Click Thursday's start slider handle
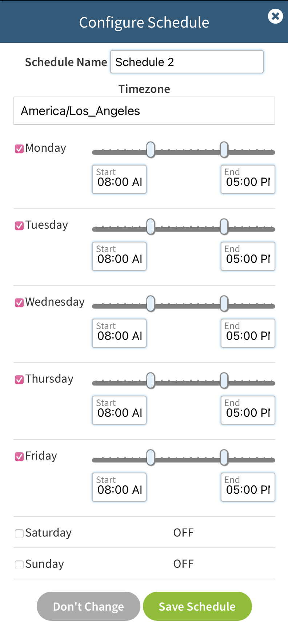 coord(151,381)
